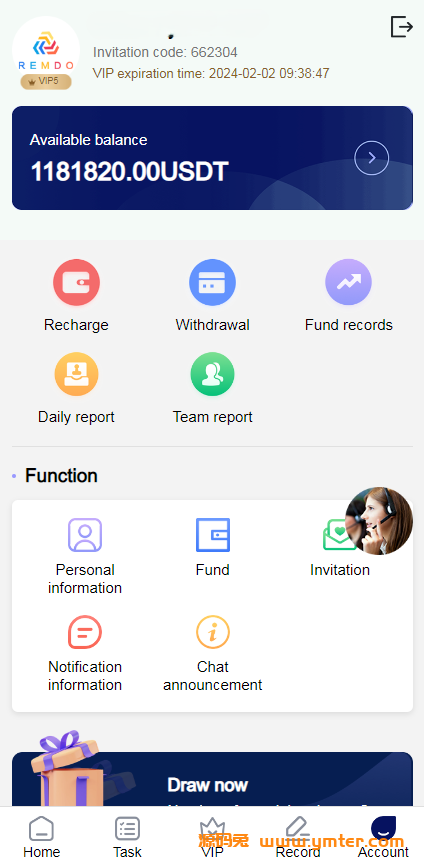This screenshot has width=424, height=867.
Task: Open Fund records chart icon
Action: (348, 283)
